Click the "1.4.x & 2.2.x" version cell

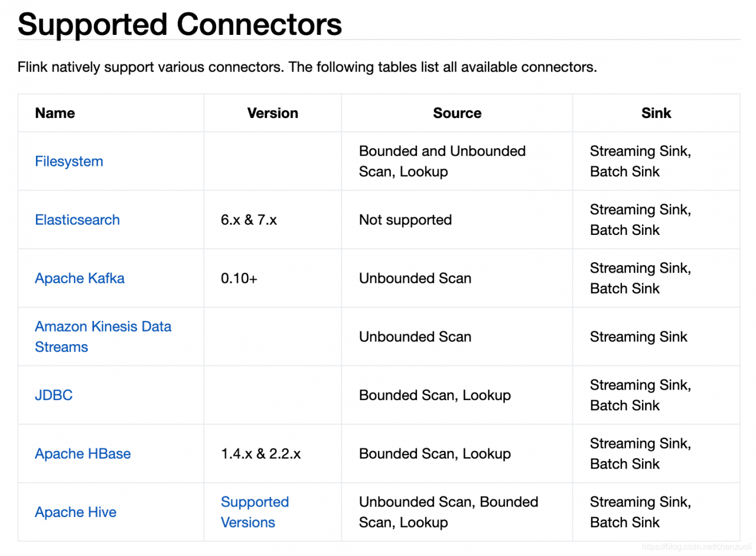tap(260, 453)
